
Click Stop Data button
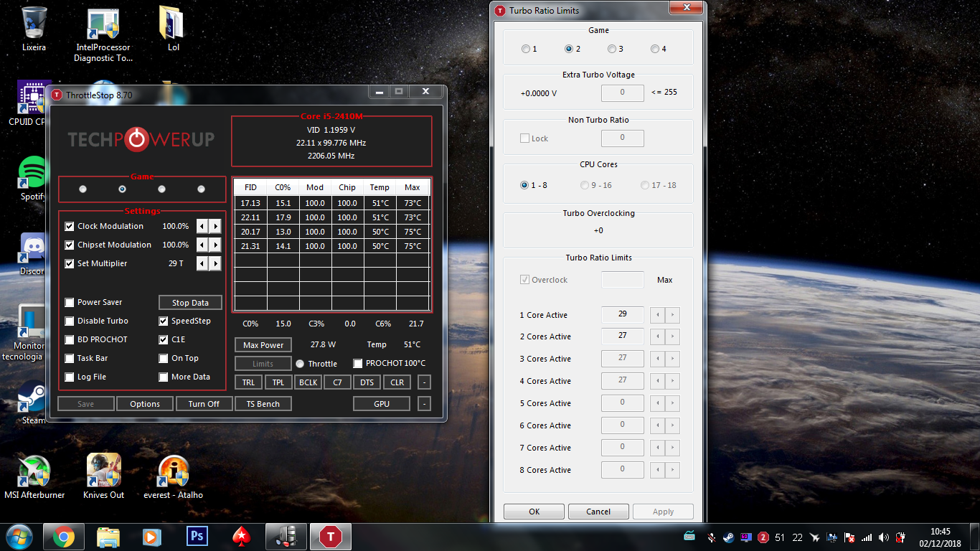[190, 303]
